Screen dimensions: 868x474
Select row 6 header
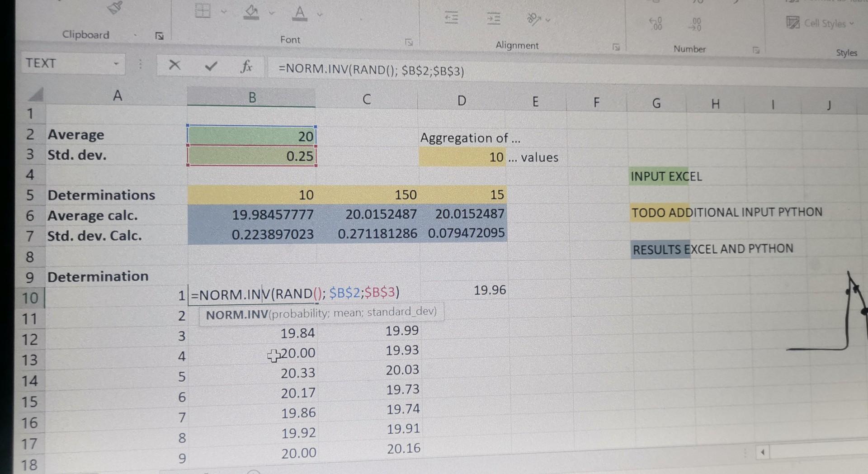point(30,215)
